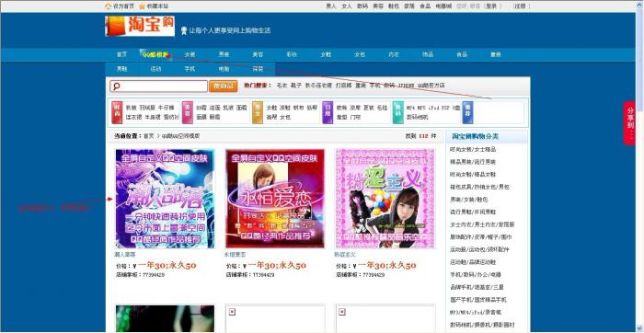
Task: Click the 收藏本站 star icon
Action: click(142, 6)
